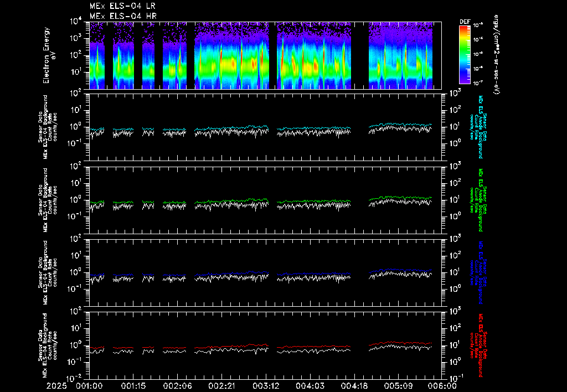Click the '002:21' time axis label
567x392 pixels.
(221, 386)
